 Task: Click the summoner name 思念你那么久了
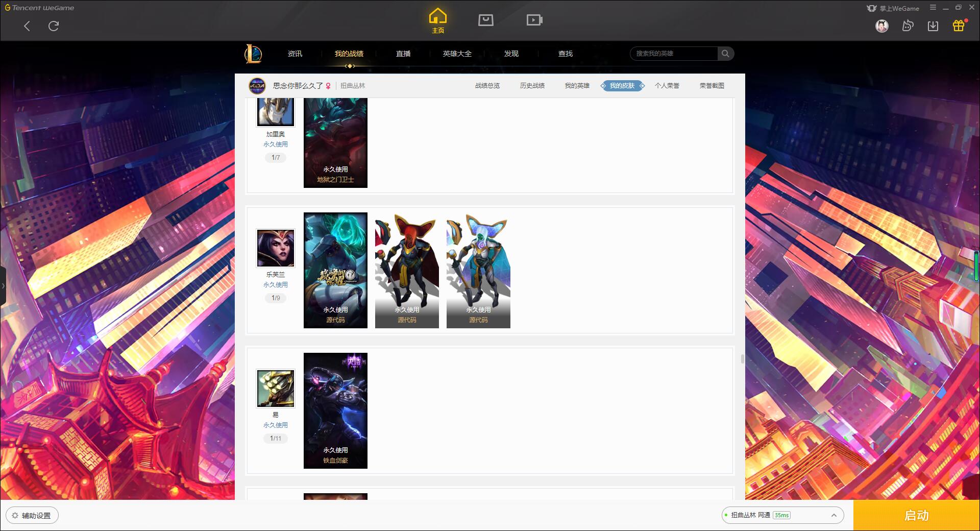298,86
